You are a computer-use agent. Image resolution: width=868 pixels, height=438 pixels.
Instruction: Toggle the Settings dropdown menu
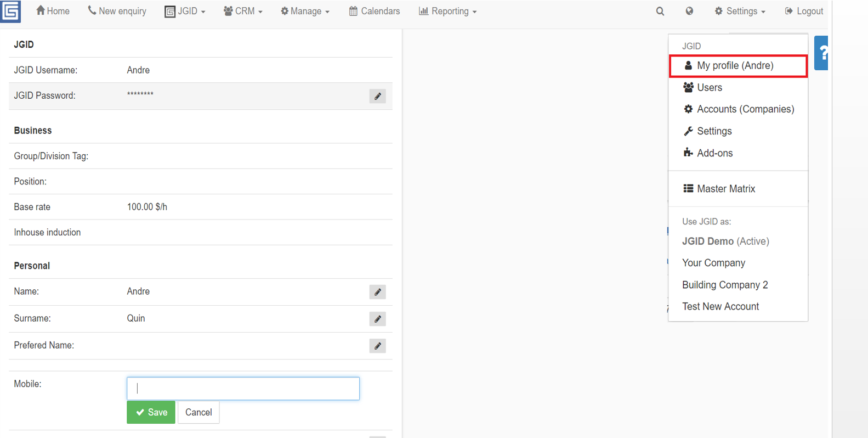tap(740, 11)
